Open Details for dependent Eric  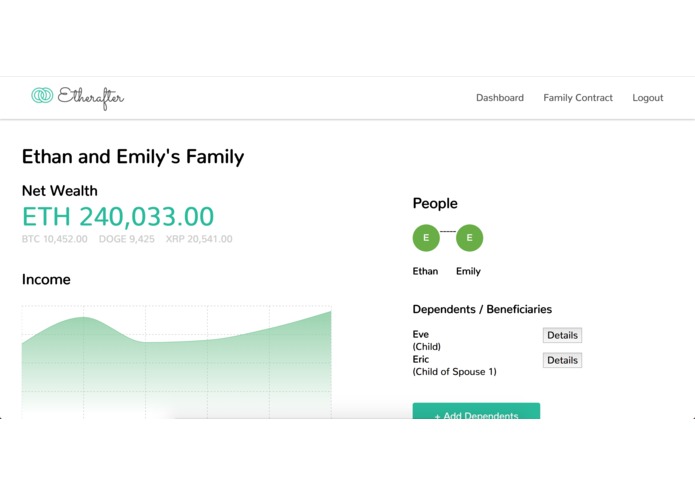pos(562,360)
